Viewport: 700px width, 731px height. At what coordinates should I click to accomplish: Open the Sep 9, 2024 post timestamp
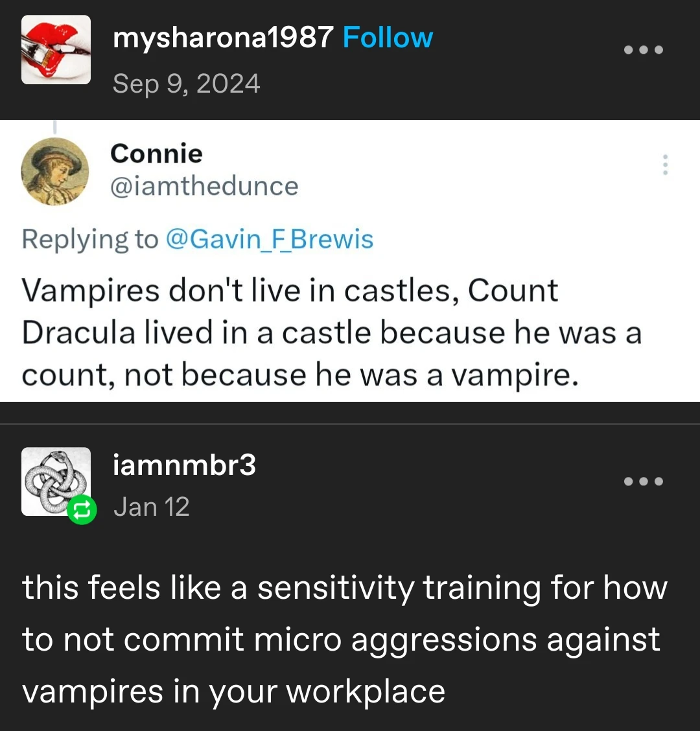point(187,84)
